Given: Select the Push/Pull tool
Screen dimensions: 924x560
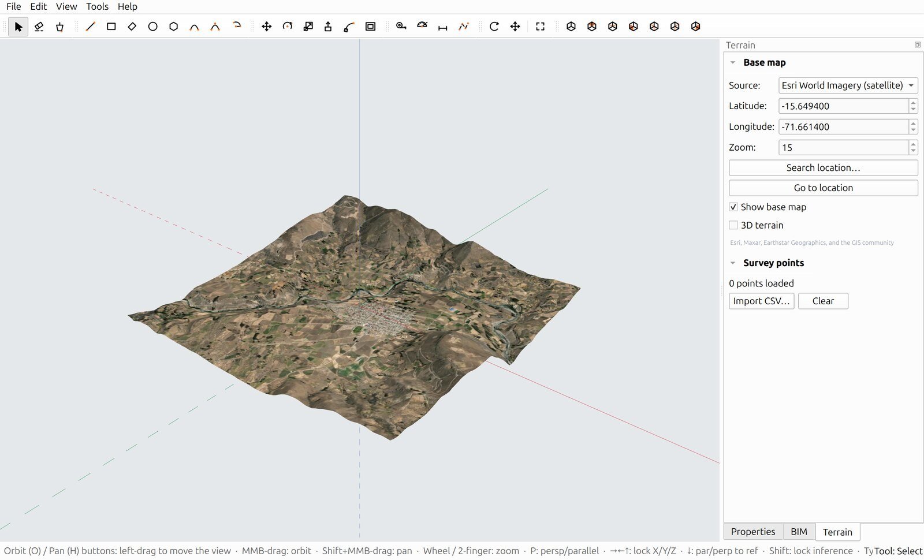Looking at the screenshot, I should pyautogui.click(x=328, y=27).
